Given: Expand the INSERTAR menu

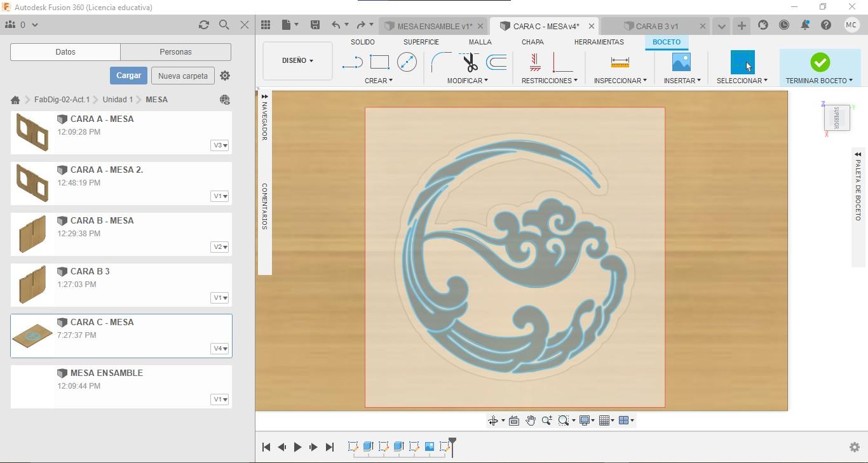Looking at the screenshot, I should pos(682,81).
